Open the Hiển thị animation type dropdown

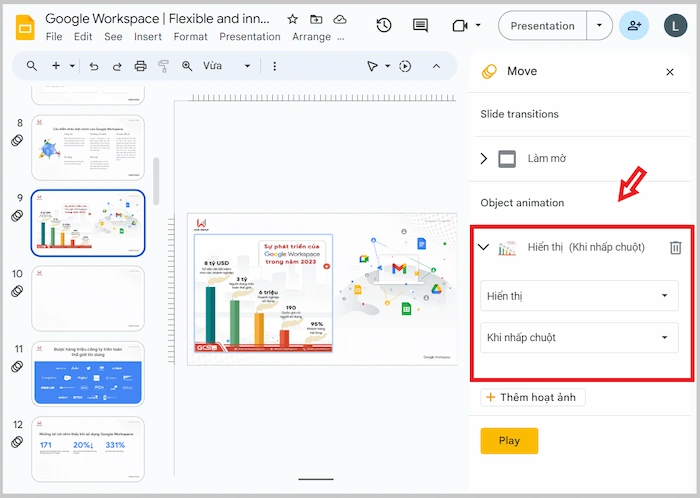tap(579, 295)
